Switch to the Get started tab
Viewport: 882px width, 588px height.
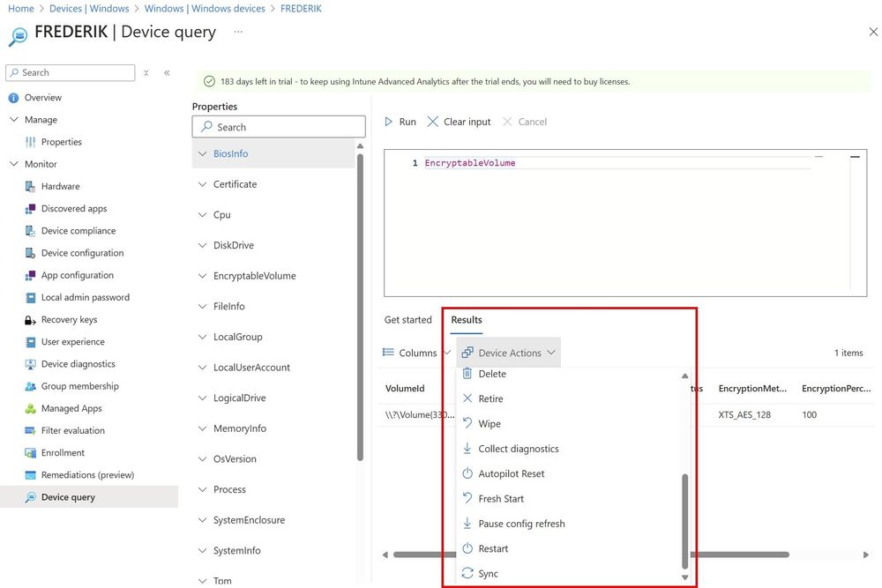point(407,320)
